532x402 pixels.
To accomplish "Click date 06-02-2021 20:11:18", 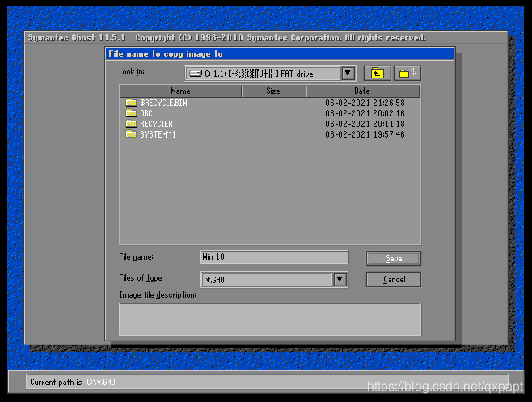I will (365, 124).
